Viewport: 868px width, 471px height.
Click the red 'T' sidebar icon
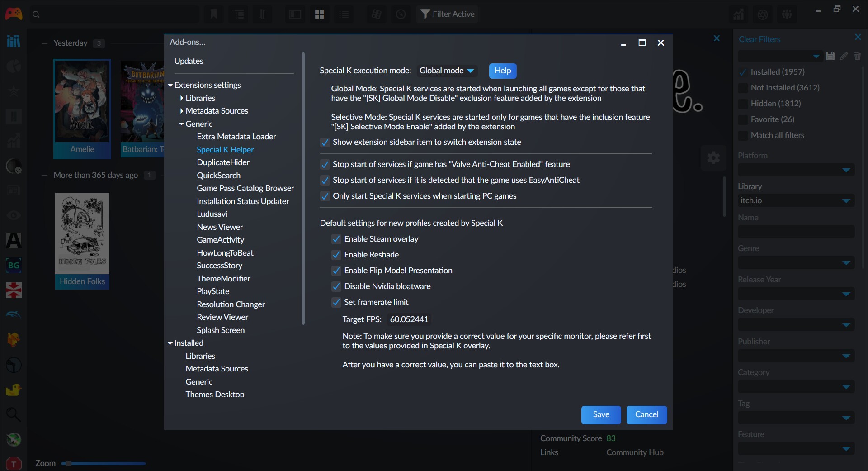coord(14,464)
